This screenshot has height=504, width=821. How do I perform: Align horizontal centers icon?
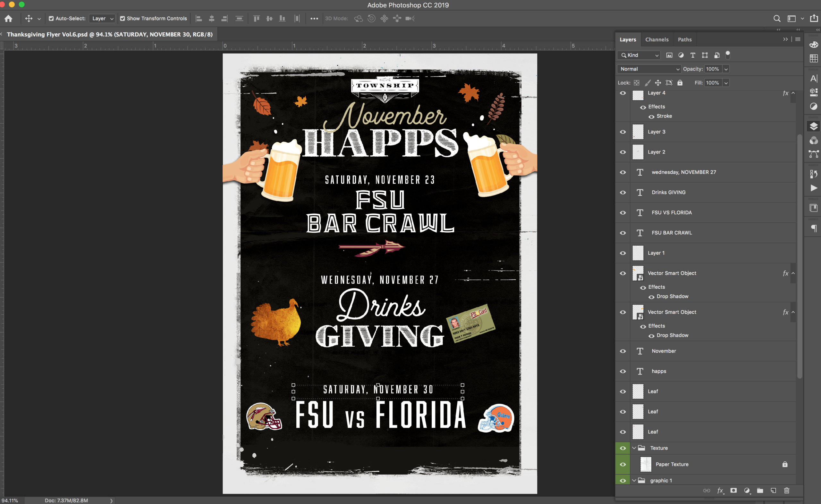(212, 18)
